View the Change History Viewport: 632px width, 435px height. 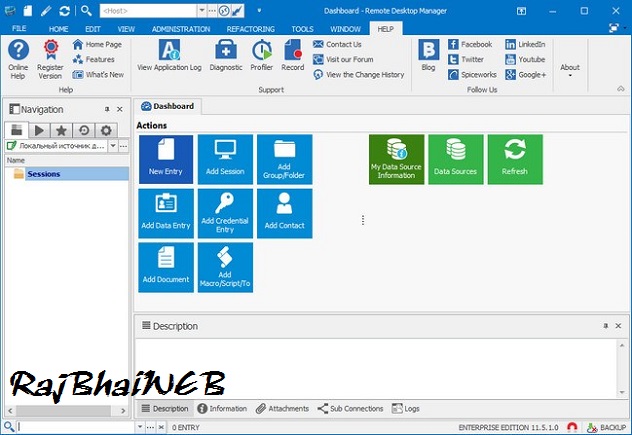358,75
